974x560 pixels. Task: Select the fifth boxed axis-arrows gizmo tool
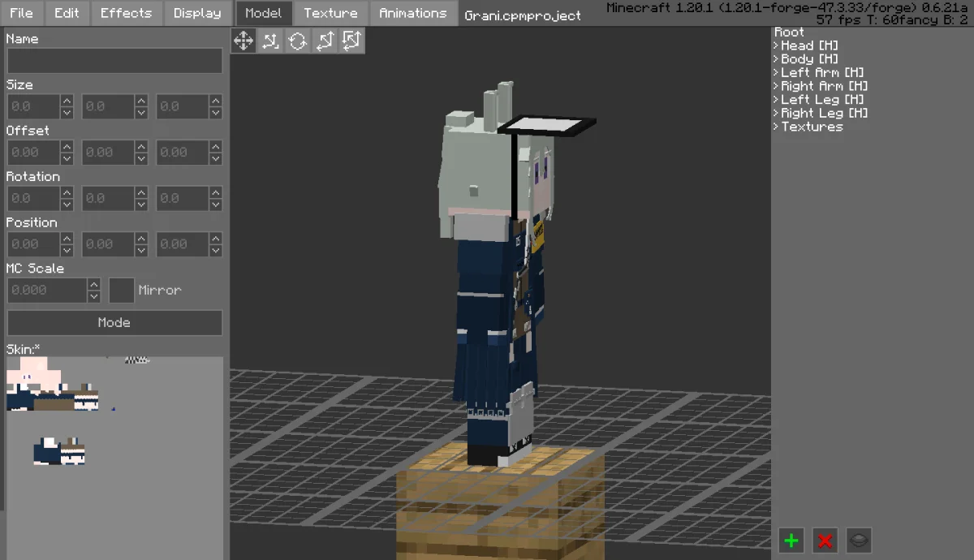pyautogui.click(x=351, y=41)
